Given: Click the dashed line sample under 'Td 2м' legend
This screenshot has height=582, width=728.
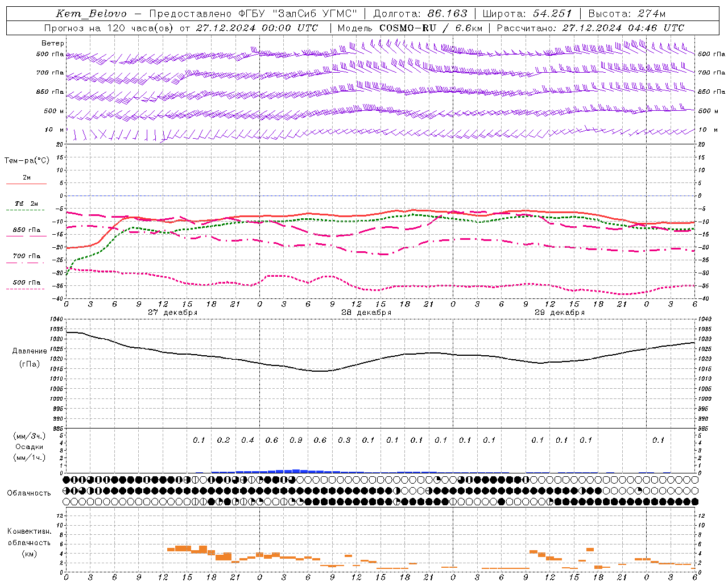Looking at the screenshot, I should [26, 210].
